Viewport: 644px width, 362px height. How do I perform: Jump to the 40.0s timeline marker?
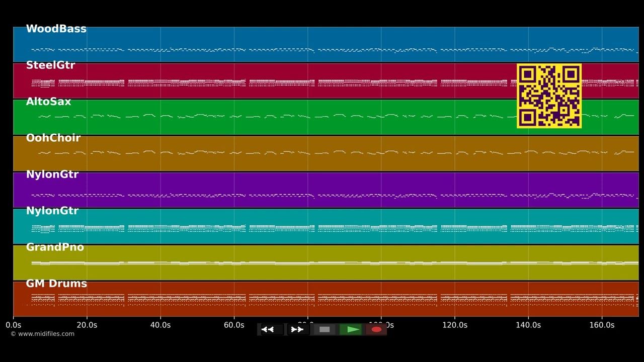pyautogui.click(x=160, y=325)
